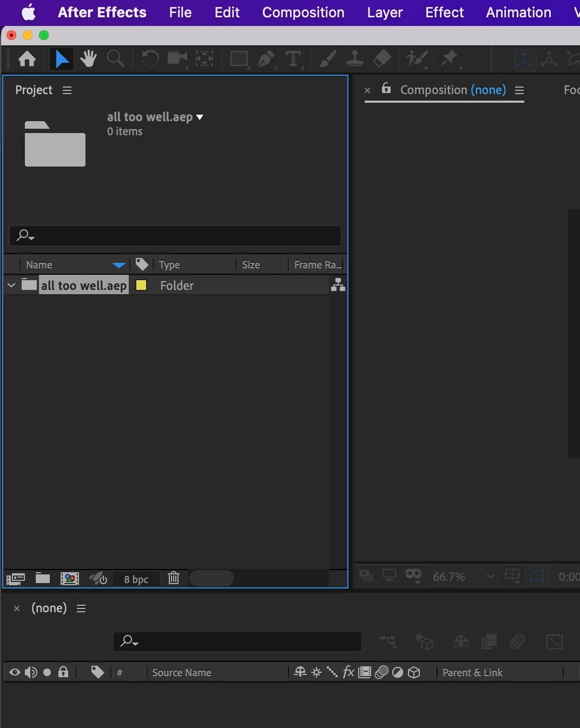Open the Project search filter dropdown
The width and height of the screenshot is (580, 728).
[25, 236]
